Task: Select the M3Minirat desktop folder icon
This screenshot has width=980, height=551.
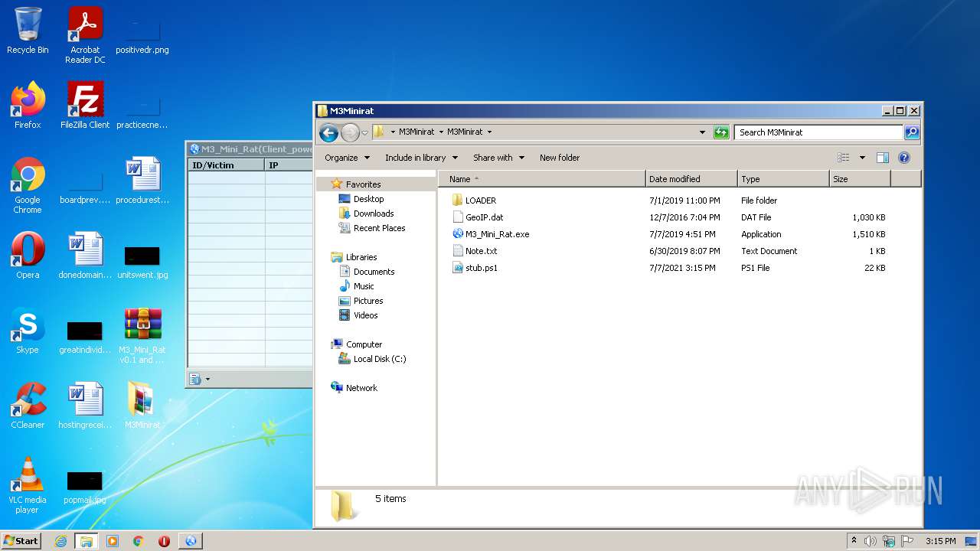Action: 142,406
